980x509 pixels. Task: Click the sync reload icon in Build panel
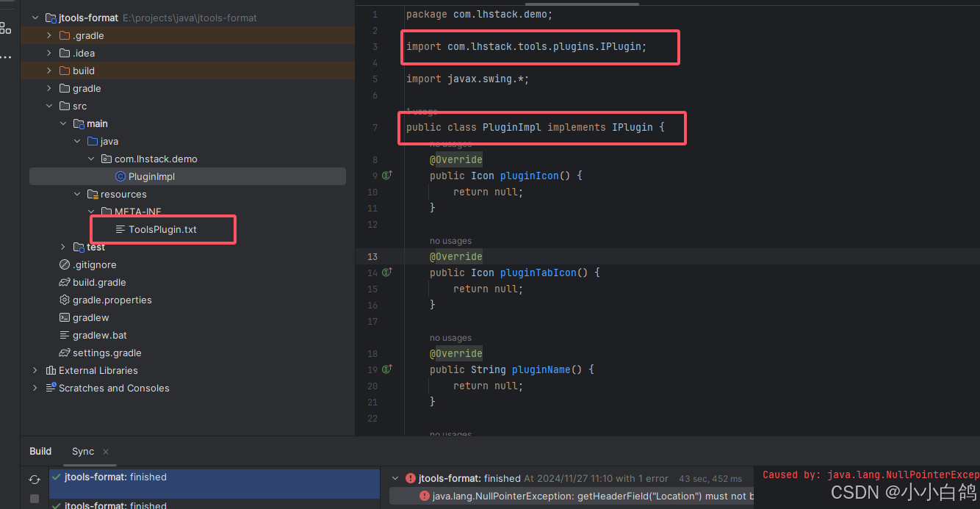coord(35,480)
